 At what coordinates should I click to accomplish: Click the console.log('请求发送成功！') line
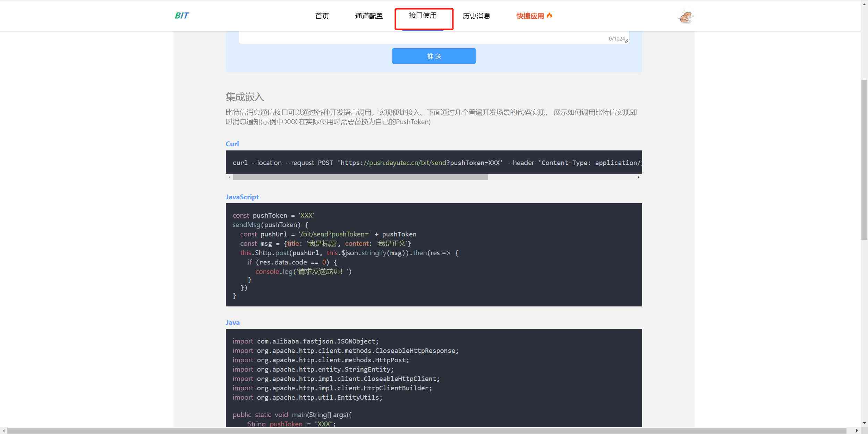[304, 271]
